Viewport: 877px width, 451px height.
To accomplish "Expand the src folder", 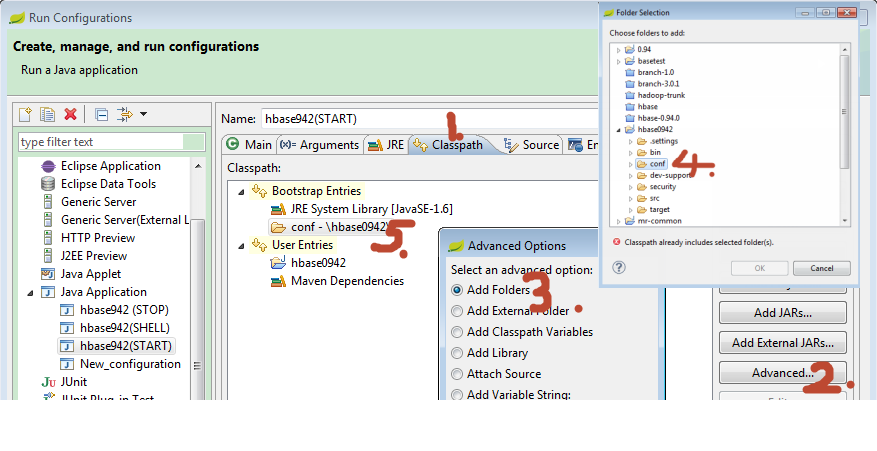I will (x=631, y=198).
